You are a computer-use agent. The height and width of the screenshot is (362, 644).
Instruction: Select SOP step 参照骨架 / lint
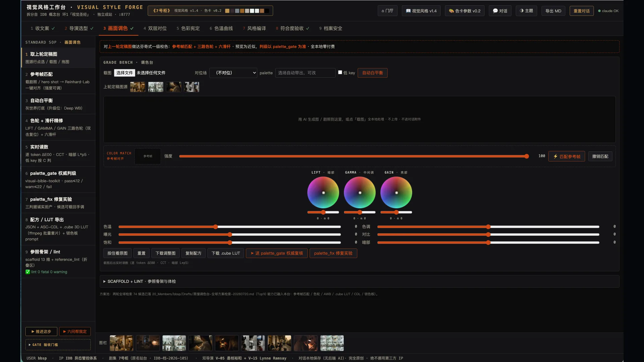click(x=58, y=261)
